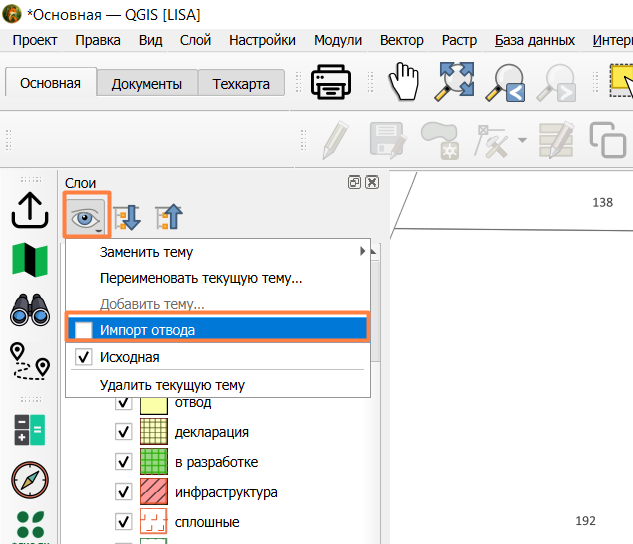The width and height of the screenshot is (633, 544).
Task: Click the Zoom Next magnifier icon
Action: point(556,82)
